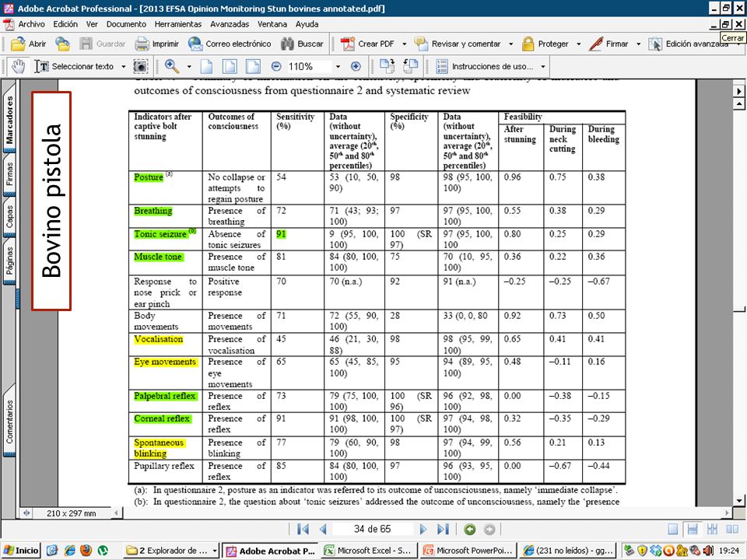Expand the Revisar y comentar dropdown arrow

pos(510,44)
